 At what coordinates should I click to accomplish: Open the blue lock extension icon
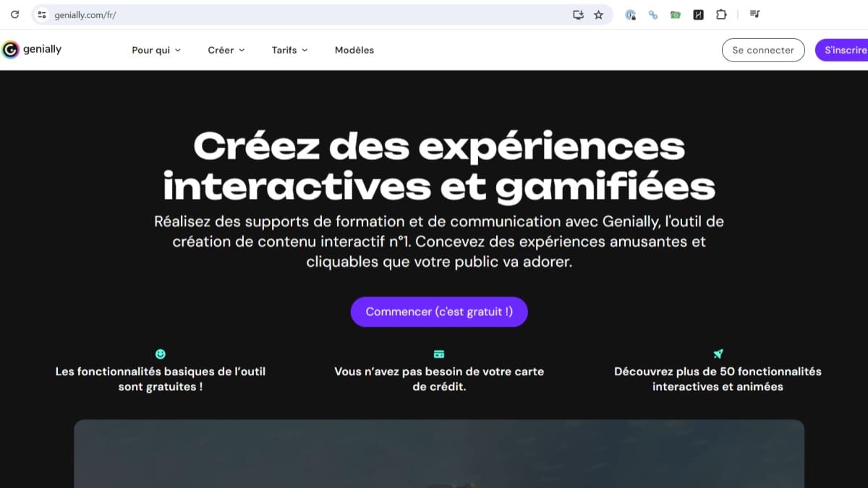pyautogui.click(x=631, y=14)
